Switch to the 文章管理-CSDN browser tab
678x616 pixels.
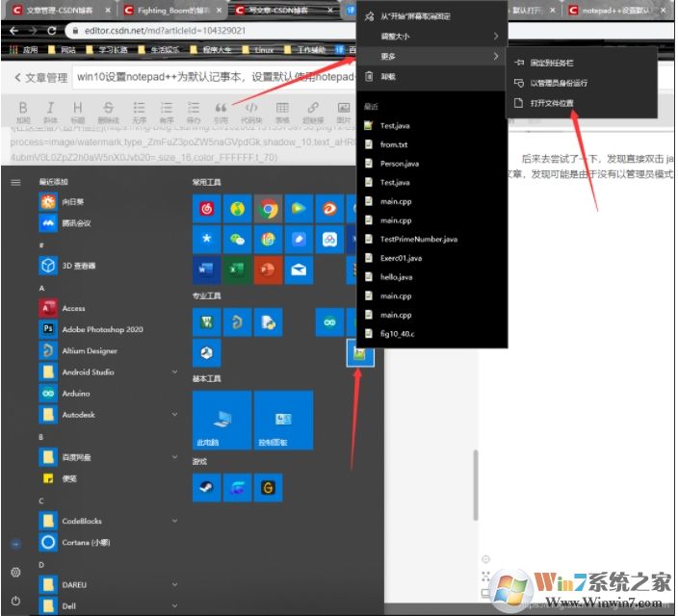coord(62,11)
